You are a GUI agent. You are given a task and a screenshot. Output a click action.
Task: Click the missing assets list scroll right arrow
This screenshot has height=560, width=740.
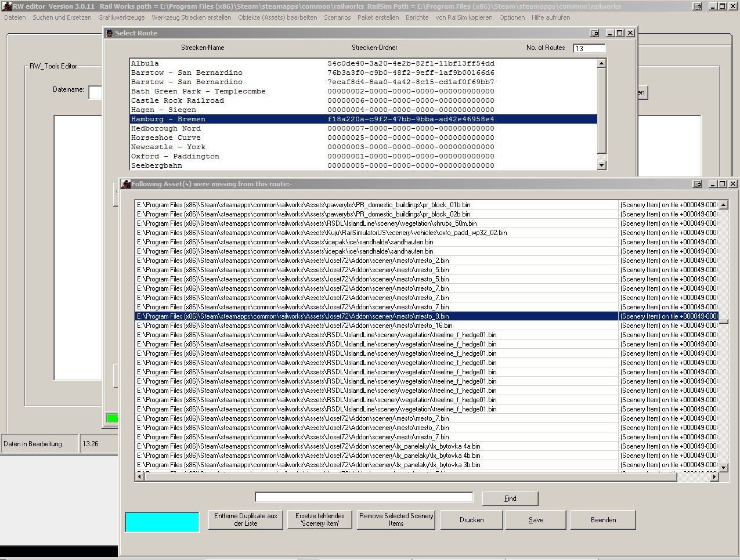[714, 477]
